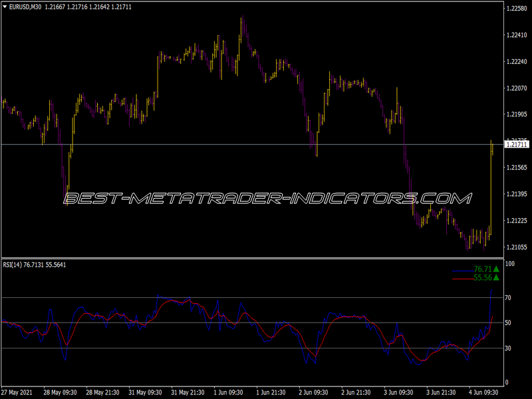
Task: Click the 1.21225 price scale label
Action: (517, 221)
